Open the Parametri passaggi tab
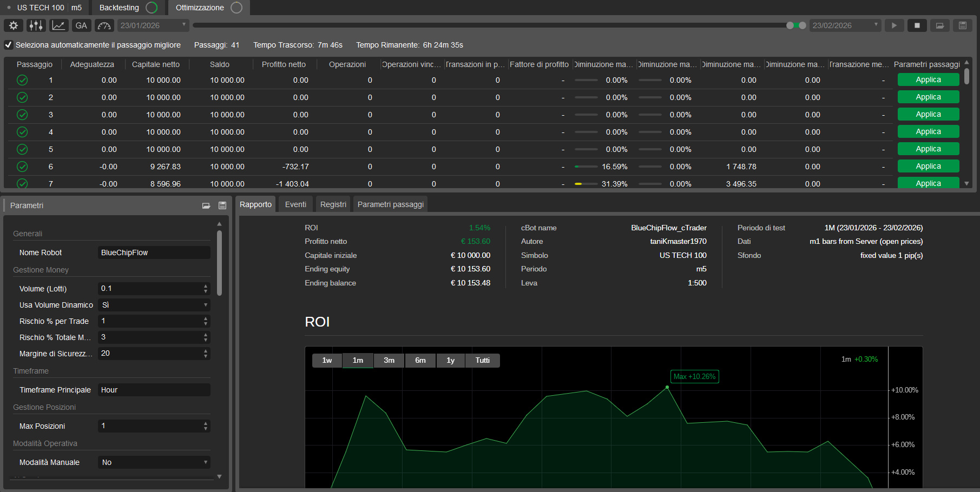The width and height of the screenshot is (980, 492). click(x=390, y=204)
